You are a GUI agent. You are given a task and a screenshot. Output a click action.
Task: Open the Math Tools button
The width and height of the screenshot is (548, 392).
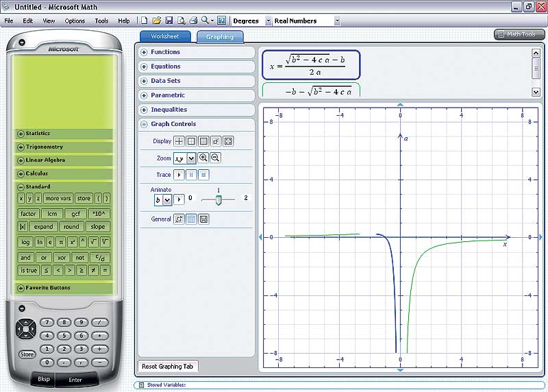click(519, 34)
